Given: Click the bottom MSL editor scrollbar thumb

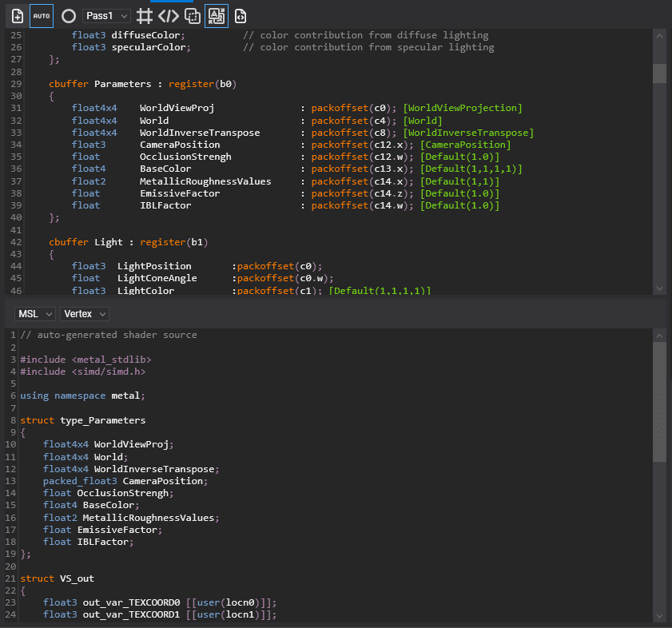Looking at the screenshot, I should click(659, 402).
